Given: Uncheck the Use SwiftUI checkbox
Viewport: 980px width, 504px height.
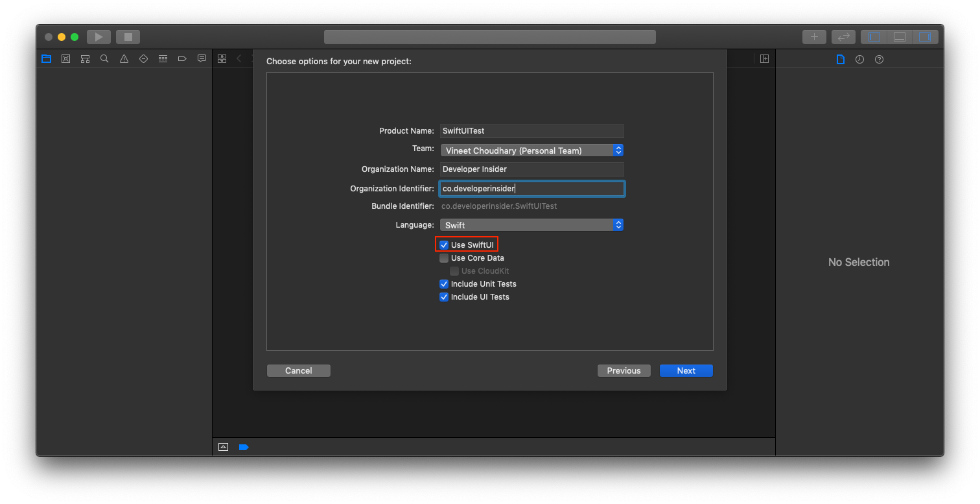Looking at the screenshot, I should pyautogui.click(x=443, y=245).
